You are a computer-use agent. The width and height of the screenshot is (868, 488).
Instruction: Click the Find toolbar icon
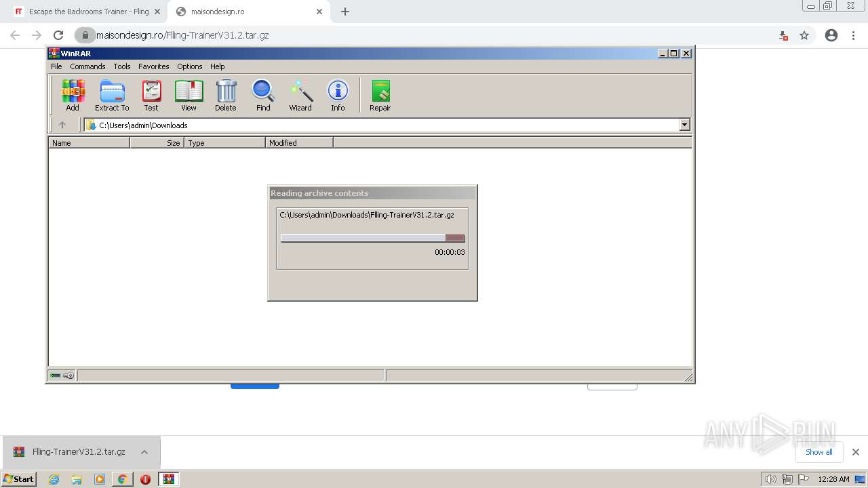[x=263, y=96]
